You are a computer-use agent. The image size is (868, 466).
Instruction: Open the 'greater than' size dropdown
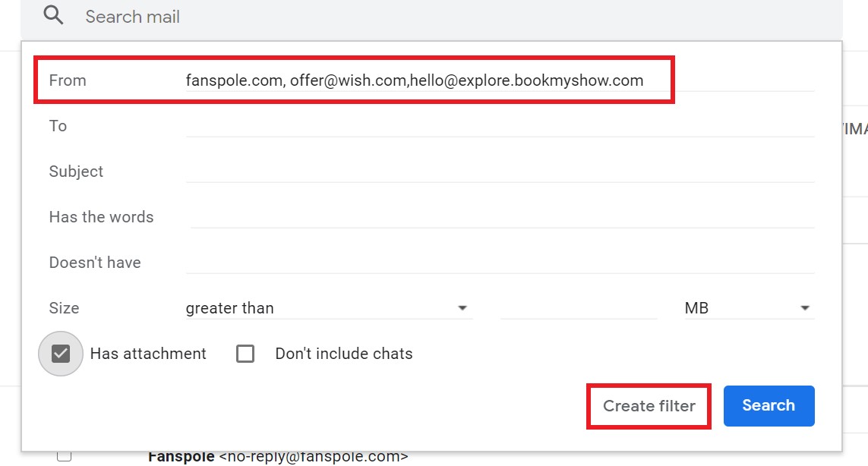pos(328,308)
